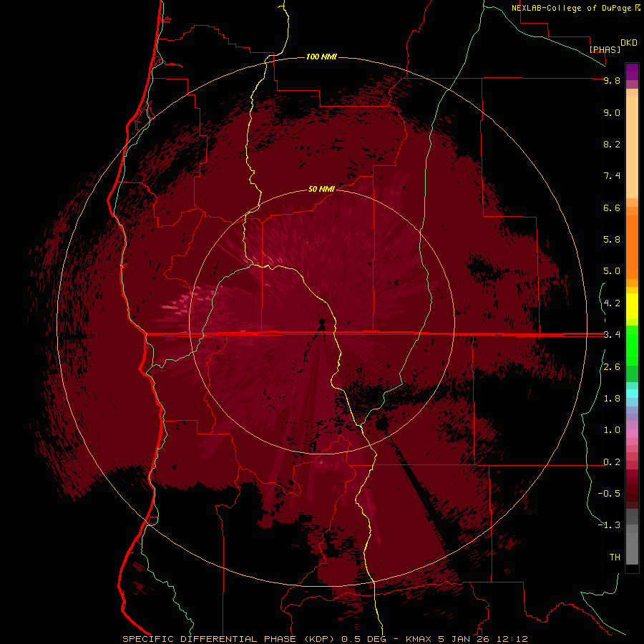Select the 8.2 scale value
The width and height of the screenshot is (644, 644).
[612, 144]
